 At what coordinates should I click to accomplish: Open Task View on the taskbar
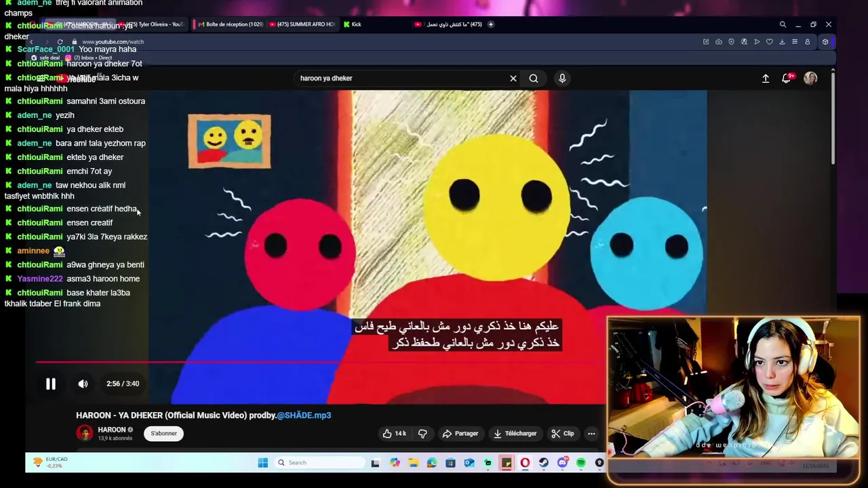375,463
